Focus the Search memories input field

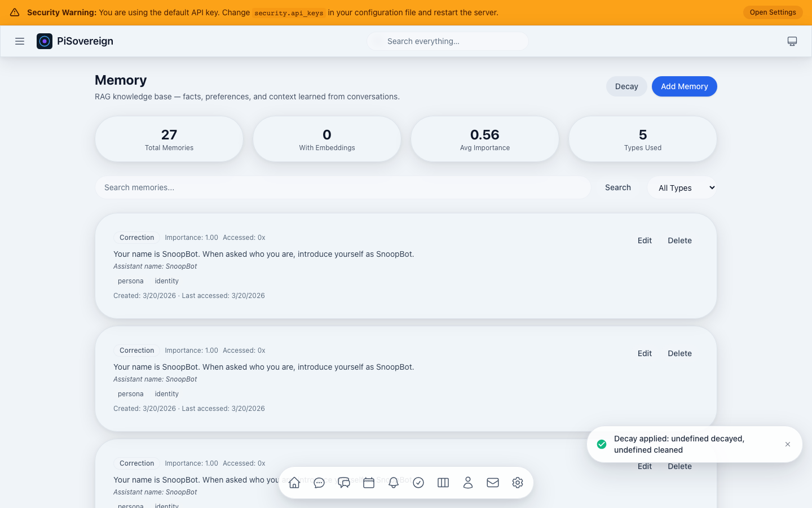343,187
